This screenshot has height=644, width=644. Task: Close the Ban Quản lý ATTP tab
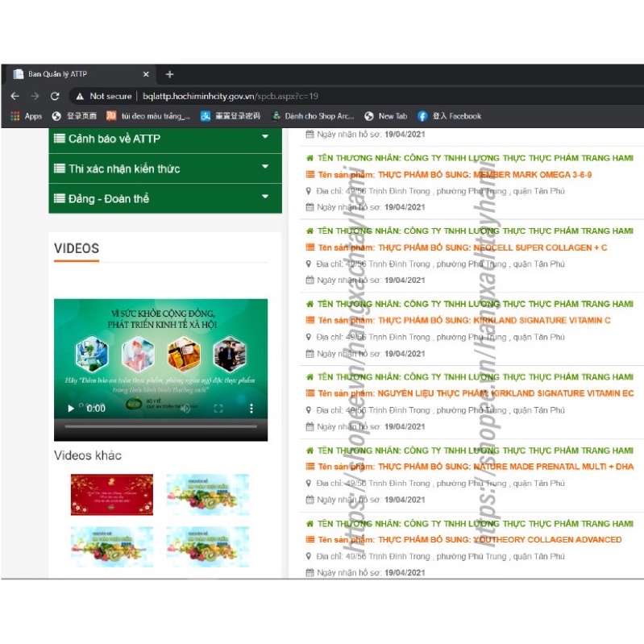(146, 74)
